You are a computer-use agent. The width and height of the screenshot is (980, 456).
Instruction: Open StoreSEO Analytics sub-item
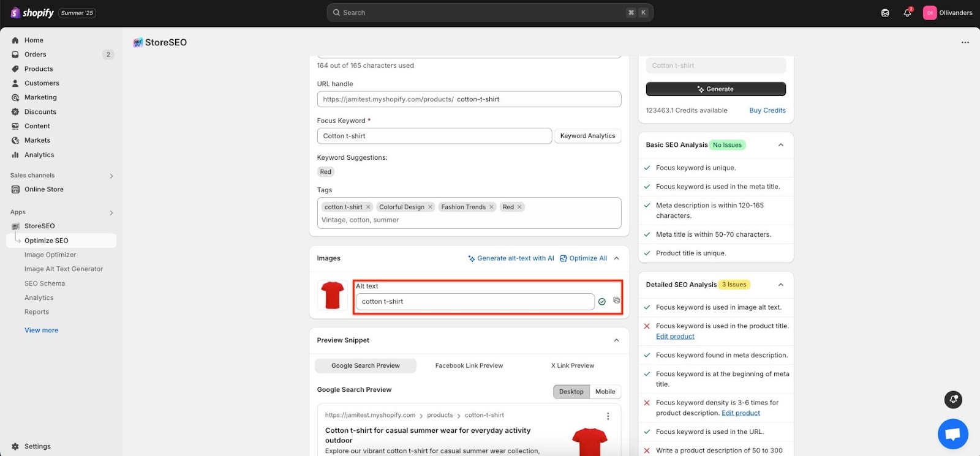[39, 298]
